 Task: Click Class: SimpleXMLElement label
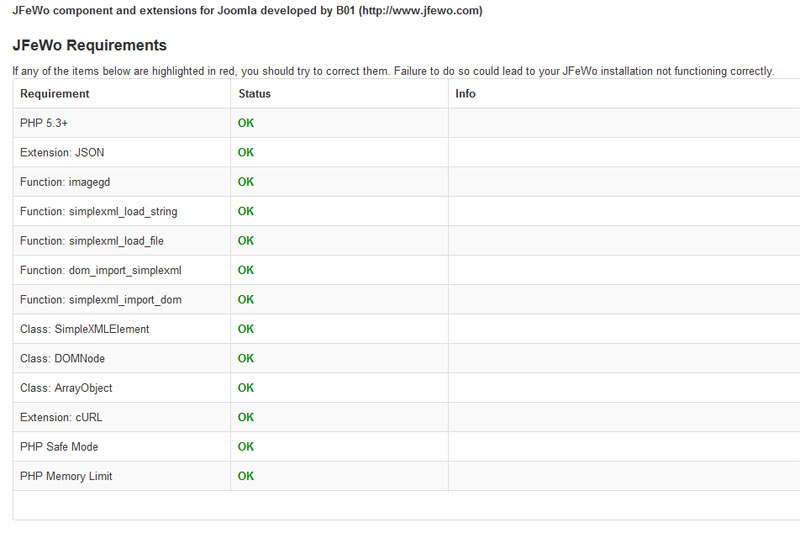point(85,329)
